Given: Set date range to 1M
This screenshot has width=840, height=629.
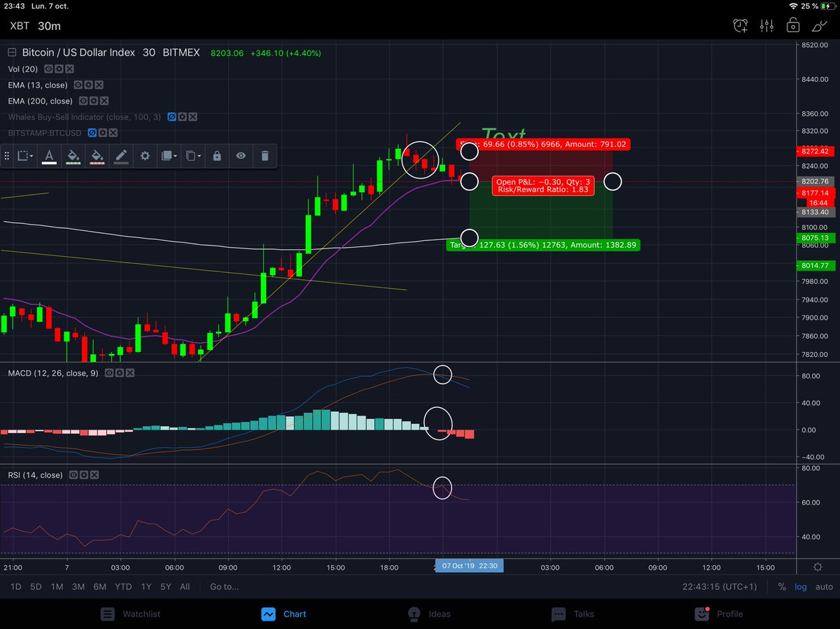Looking at the screenshot, I should click(57, 586).
